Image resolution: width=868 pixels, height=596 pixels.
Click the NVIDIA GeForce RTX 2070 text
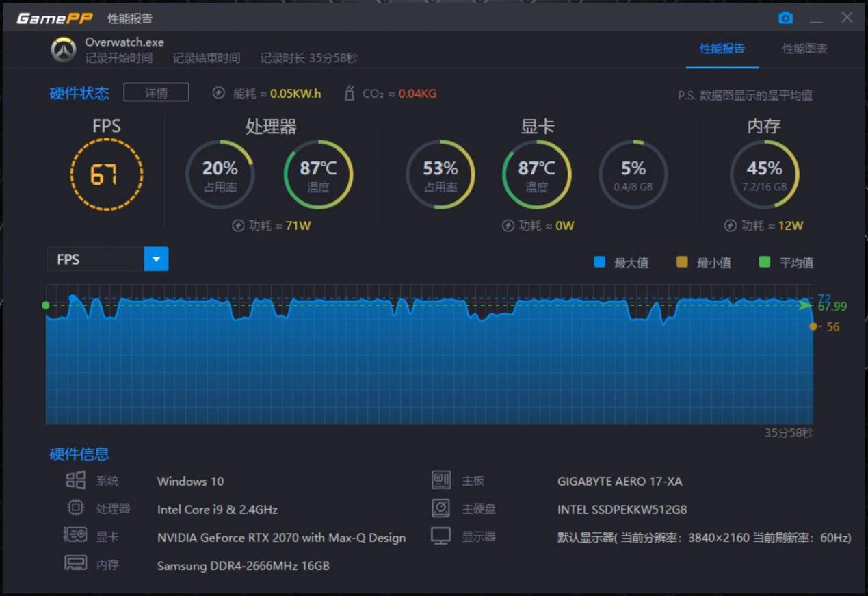281,537
